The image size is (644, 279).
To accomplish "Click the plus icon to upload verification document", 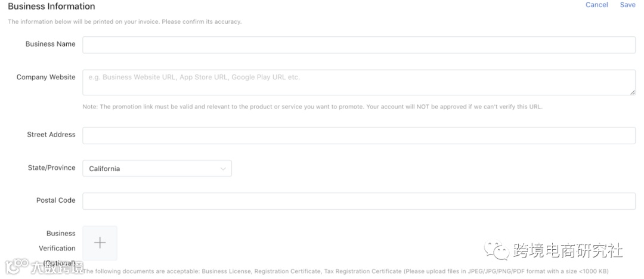I will (x=100, y=243).
